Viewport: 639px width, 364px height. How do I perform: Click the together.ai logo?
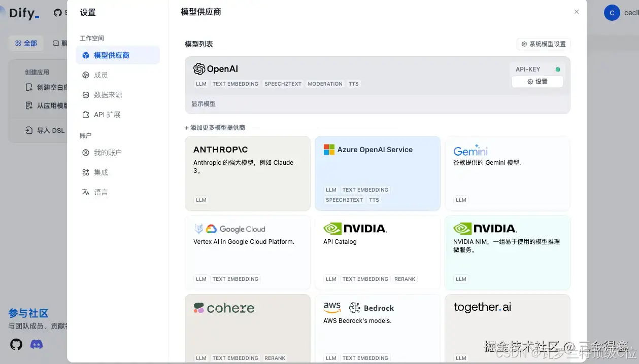click(482, 307)
